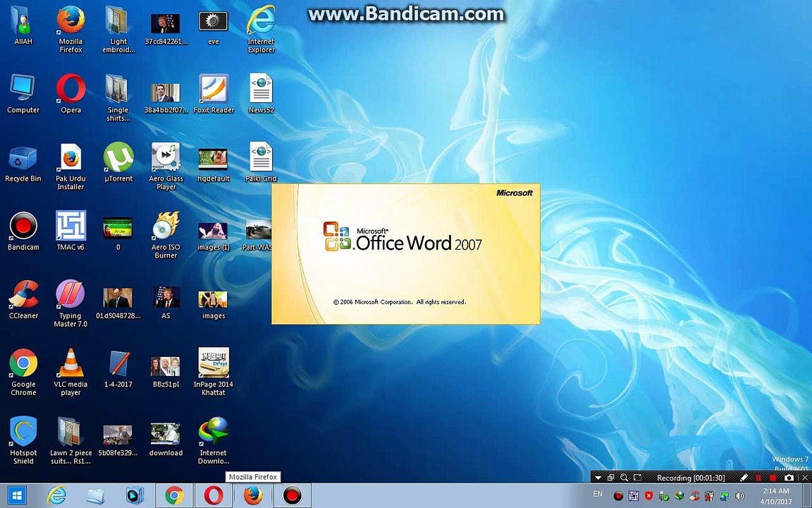The height and width of the screenshot is (508, 812).
Task: Launch µTorrent from the desktop
Action: pyautogui.click(x=118, y=162)
